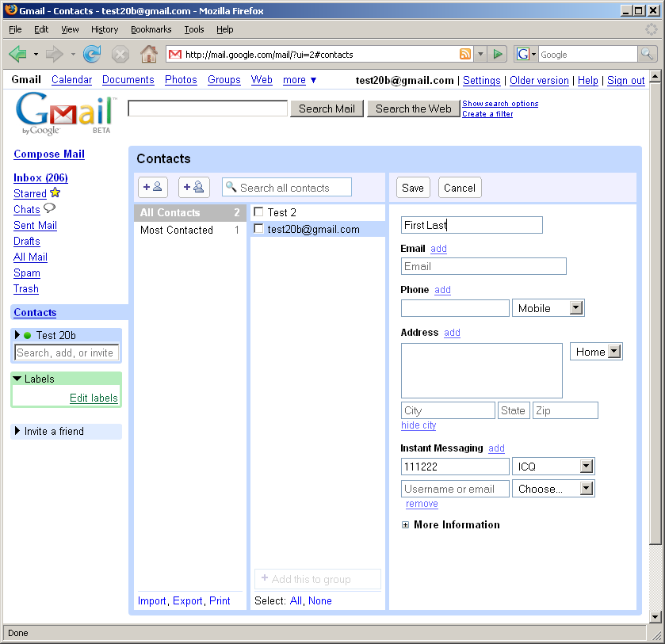Open the back button history dropdown
Viewport: 665px width, 644px height.
(x=36, y=55)
